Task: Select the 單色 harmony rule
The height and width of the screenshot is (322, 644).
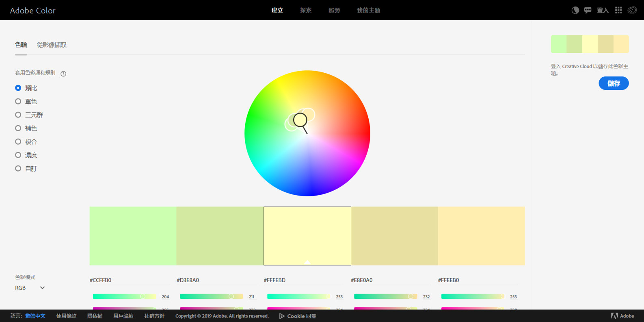Action: click(26, 101)
